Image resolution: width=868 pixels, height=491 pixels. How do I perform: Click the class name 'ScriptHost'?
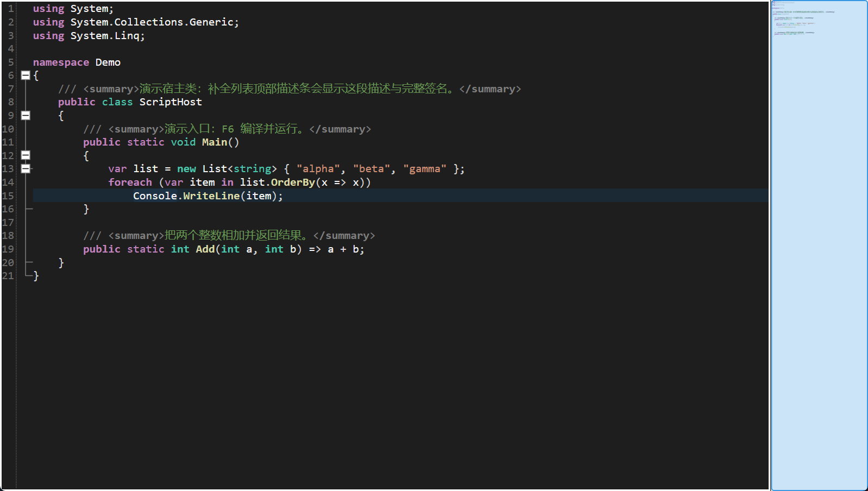(171, 102)
